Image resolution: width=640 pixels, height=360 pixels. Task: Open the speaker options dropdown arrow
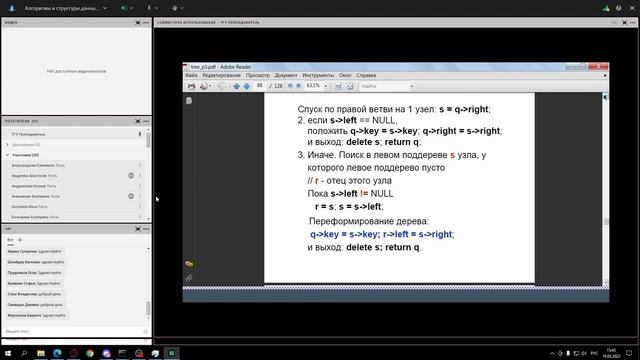(131, 8)
